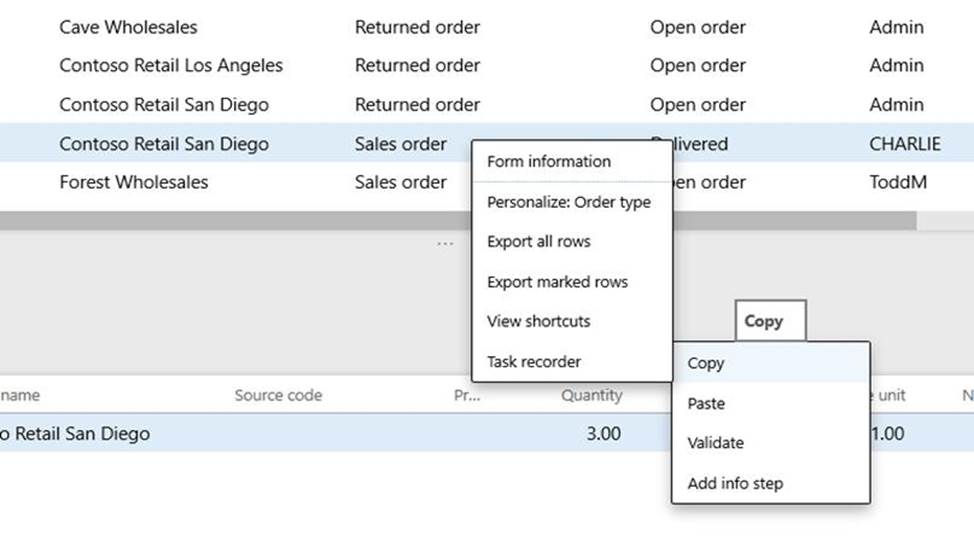Click the CHARLIE cell in the grid

tap(904, 144)
